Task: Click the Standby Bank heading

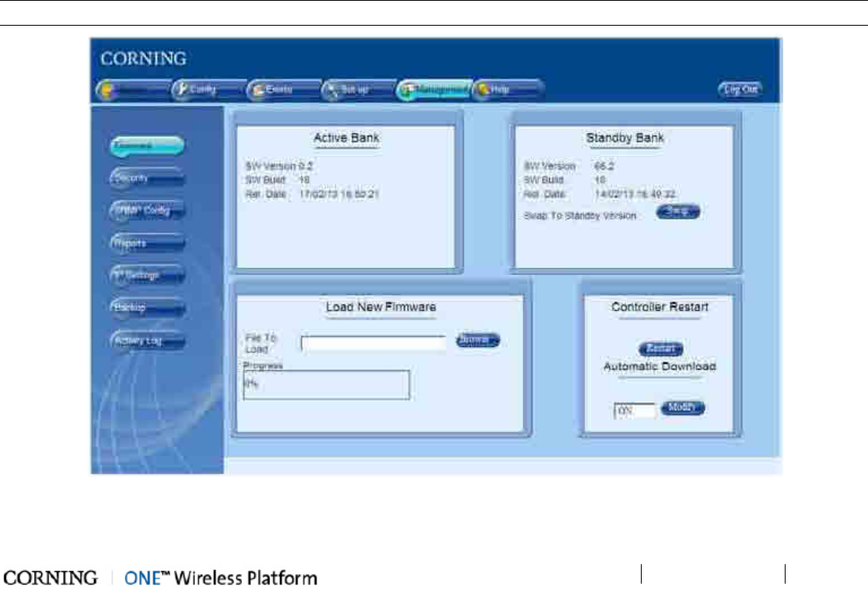Action: tap(625, 138)
